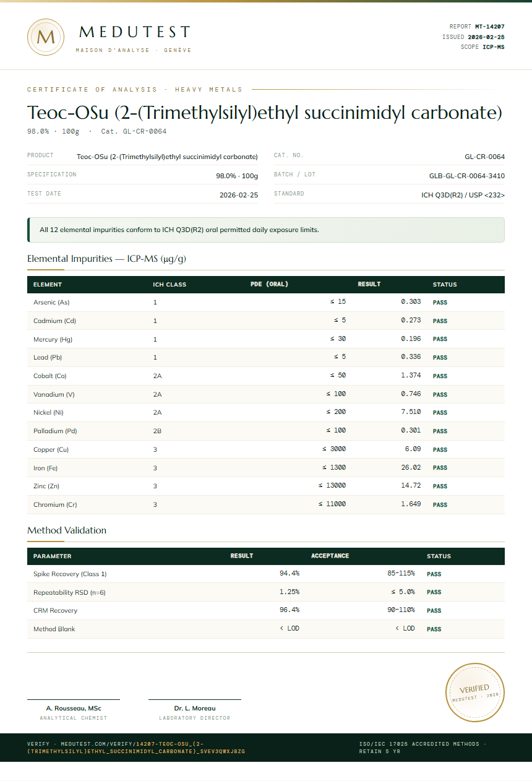Select the Chromium (Cr) row label
Image resolution: width=532 pixels, height=781 pixels.
55,505
